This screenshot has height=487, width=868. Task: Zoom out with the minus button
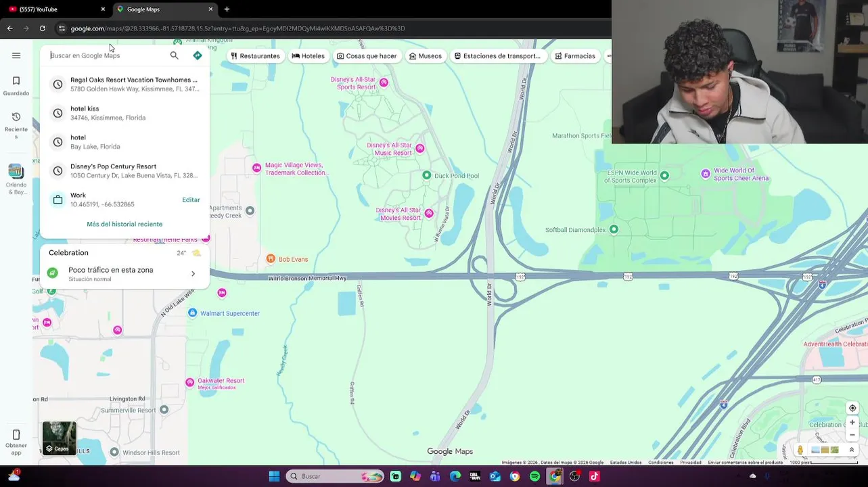coord(852,435)
